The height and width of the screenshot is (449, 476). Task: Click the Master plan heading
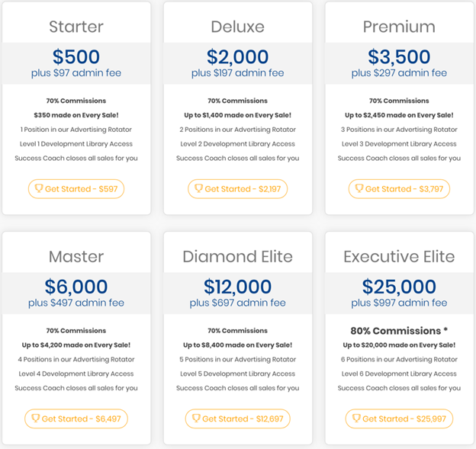(x=76, y=257)
